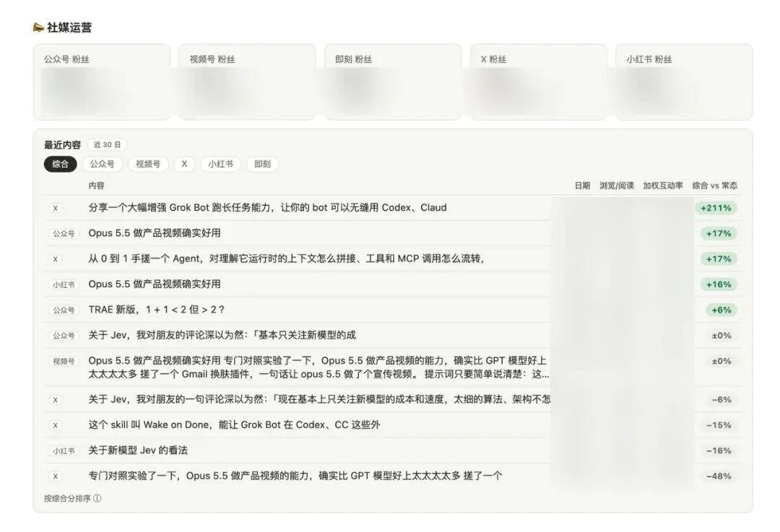Click the 视频号 tag in the list
The width and height of the screenshot is (780, 532).
64,362
